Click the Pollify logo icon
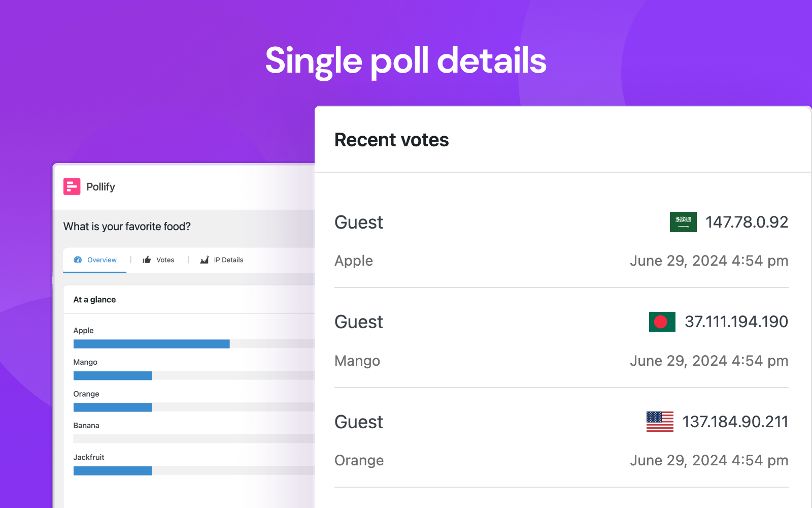The height and width of the screenshot is (508, 812). tap(72, 186)
